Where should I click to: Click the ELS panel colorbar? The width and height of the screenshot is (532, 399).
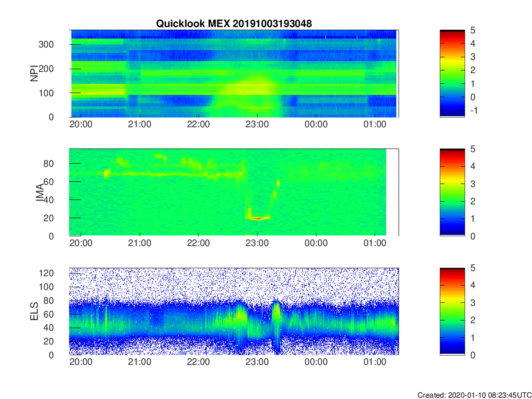[452, 311]
